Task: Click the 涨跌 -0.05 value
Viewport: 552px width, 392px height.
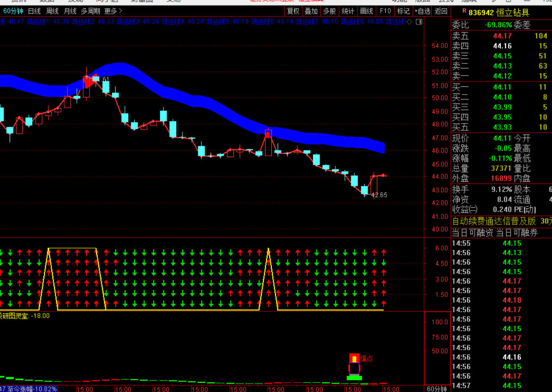Action: pos(503,149)
